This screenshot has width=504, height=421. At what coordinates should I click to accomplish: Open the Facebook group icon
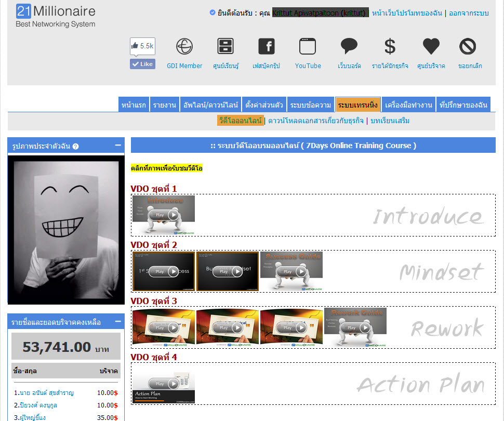tap(267, 46)
